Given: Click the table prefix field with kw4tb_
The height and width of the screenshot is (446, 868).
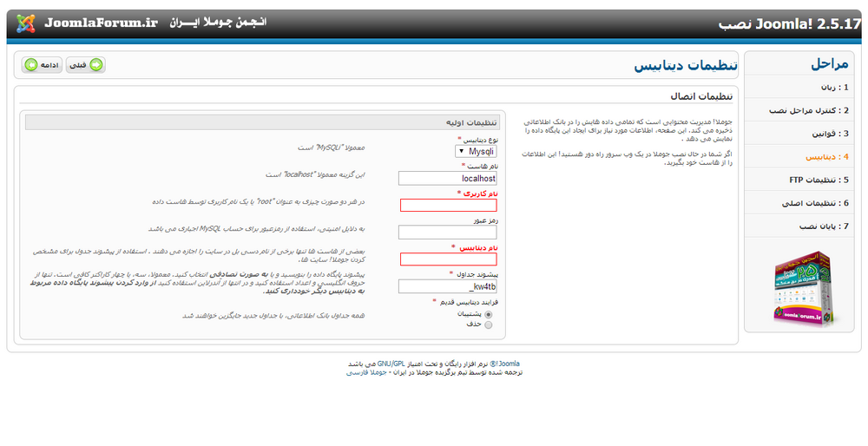Looking at the screenshot, I should tap(447, 286).
